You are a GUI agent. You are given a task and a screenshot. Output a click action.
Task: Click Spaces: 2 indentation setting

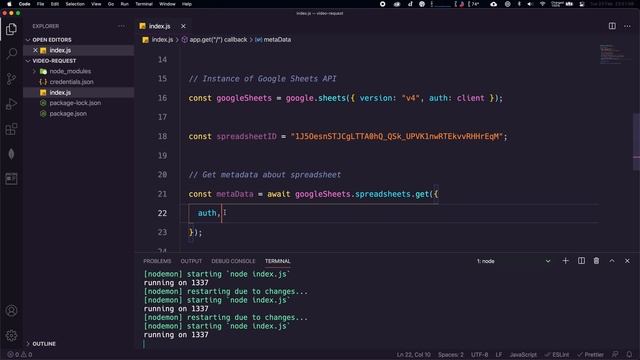[451, 355]
